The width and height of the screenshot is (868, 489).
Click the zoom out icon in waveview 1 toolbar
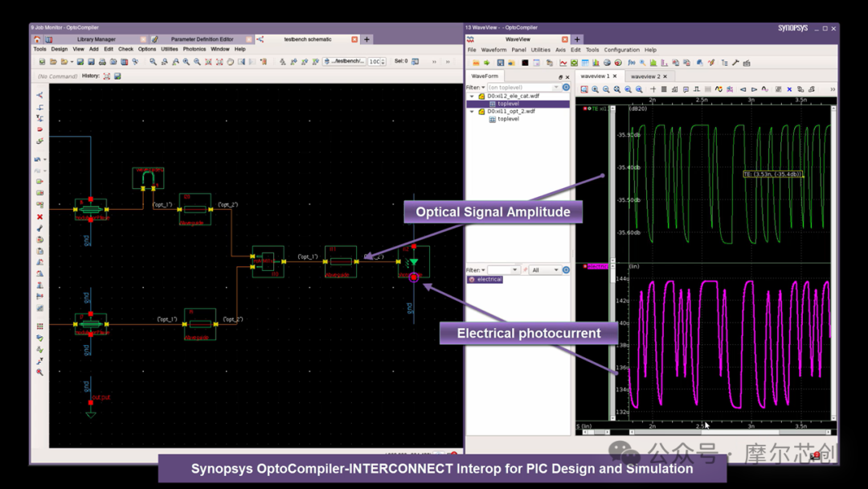[x=606, y=89]
